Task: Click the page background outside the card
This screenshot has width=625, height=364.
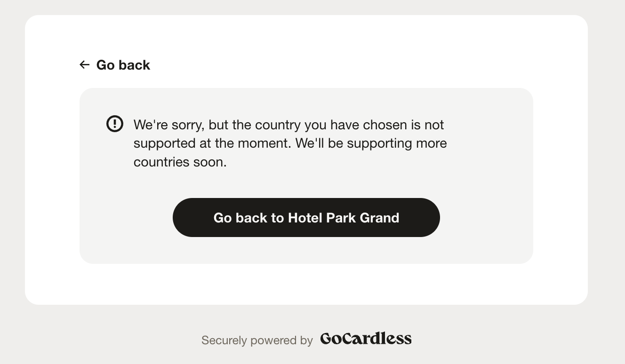Action: point(607,188)
